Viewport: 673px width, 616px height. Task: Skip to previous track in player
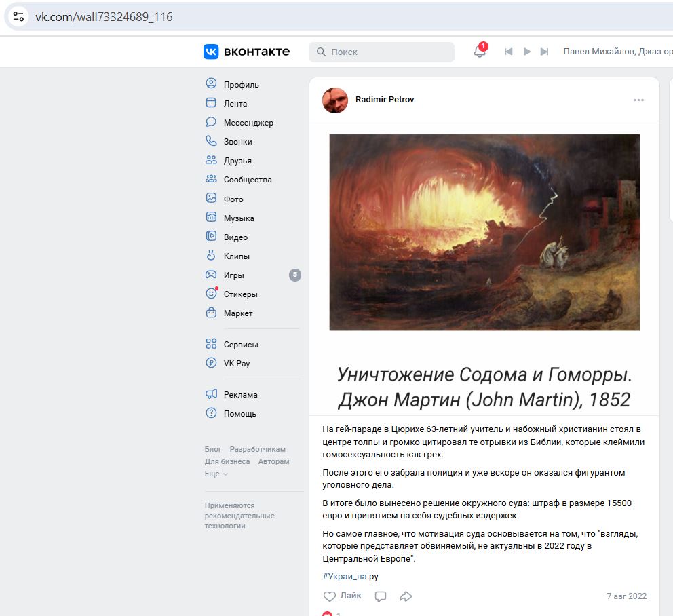click(509, 52)
